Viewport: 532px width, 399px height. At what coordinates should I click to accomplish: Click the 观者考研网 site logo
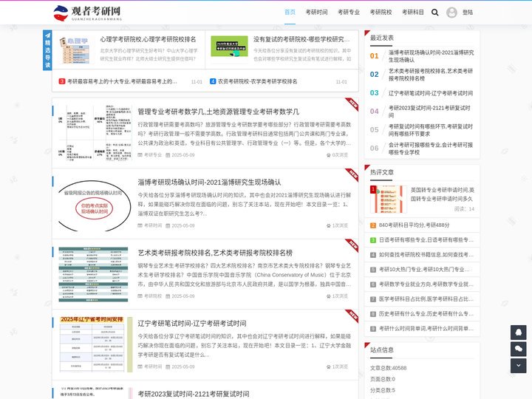(x=87, y=13)
